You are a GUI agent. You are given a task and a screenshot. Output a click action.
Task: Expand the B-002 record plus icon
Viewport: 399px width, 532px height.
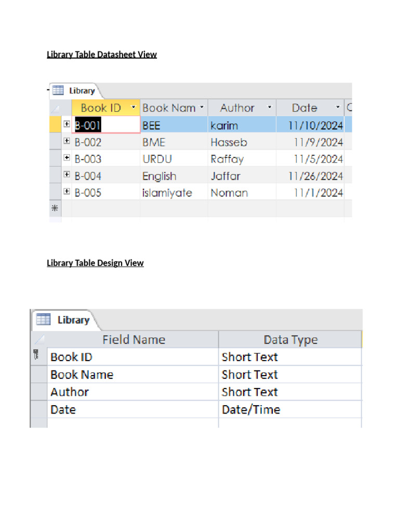pos(67,141)
